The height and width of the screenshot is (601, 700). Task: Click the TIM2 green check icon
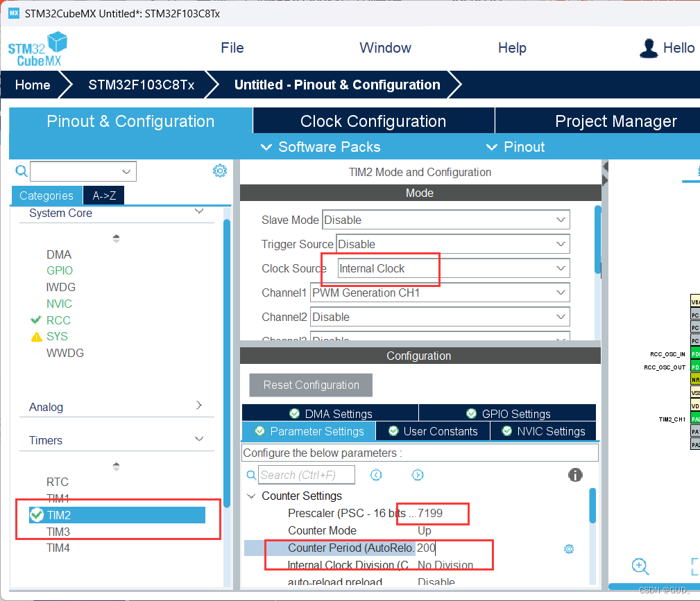pos(37,515)
